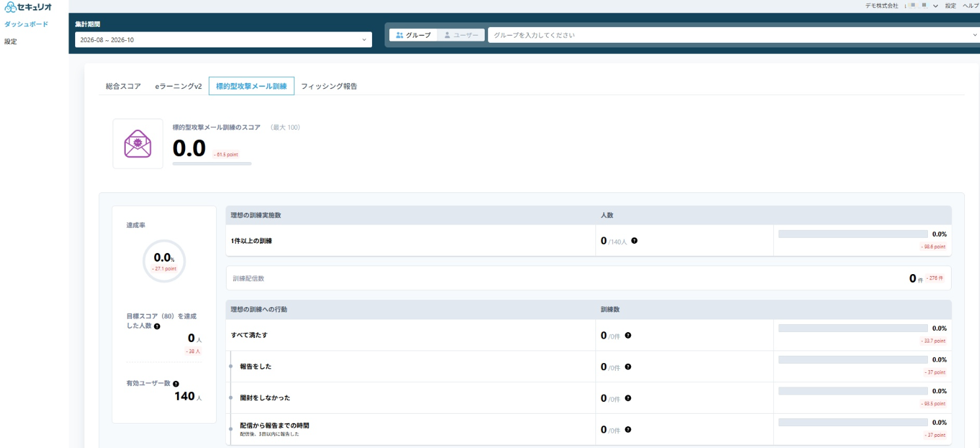Open the 総合スコア tab
980x448 pixels.
pyautogui.click(x=123, y=86)
